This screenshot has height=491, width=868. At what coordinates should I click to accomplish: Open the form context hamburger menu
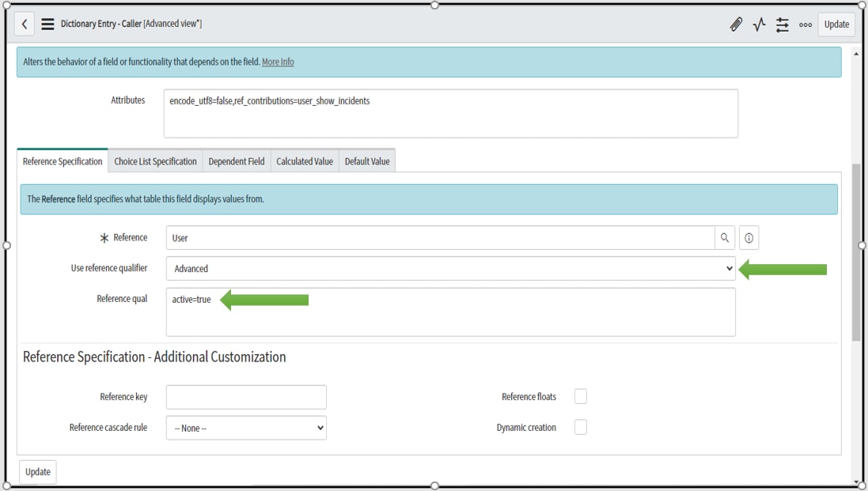[48, 24]
